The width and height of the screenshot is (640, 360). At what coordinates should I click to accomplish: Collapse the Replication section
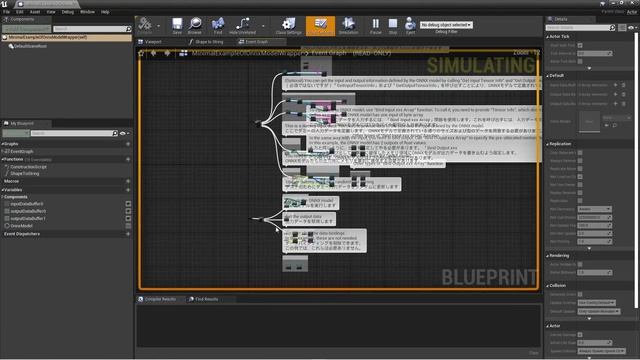[x=548, y=144]
